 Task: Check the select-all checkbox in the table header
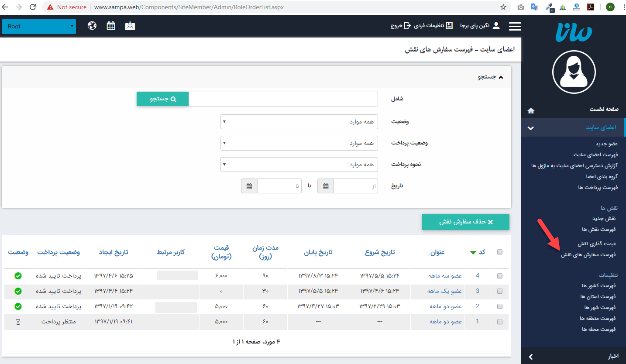pyautogui.click(x=499, y=252)
